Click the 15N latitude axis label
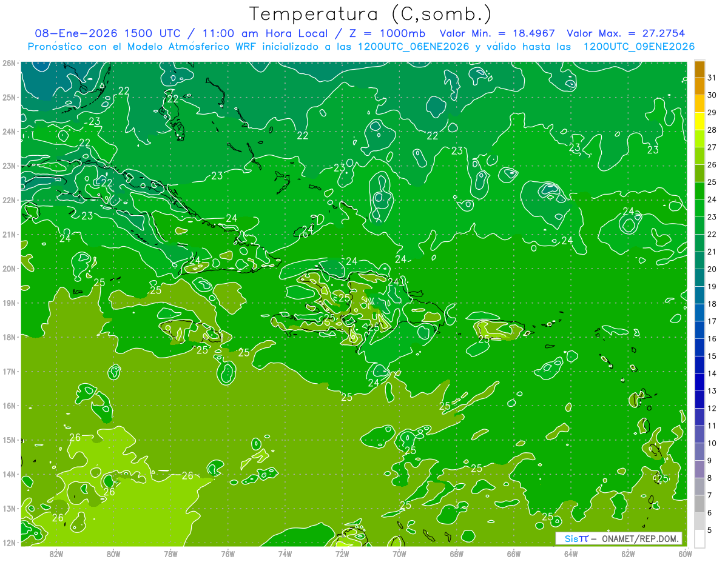 point(8,440)
